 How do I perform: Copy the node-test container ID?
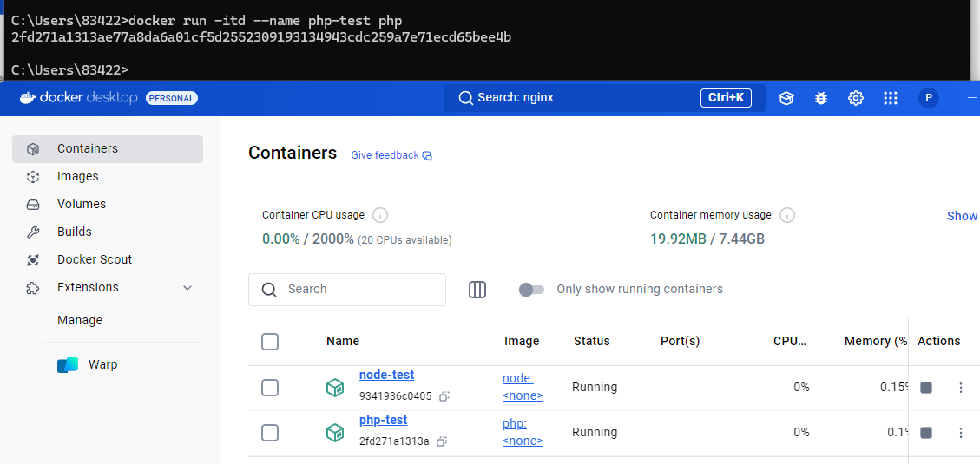[444, 396]
